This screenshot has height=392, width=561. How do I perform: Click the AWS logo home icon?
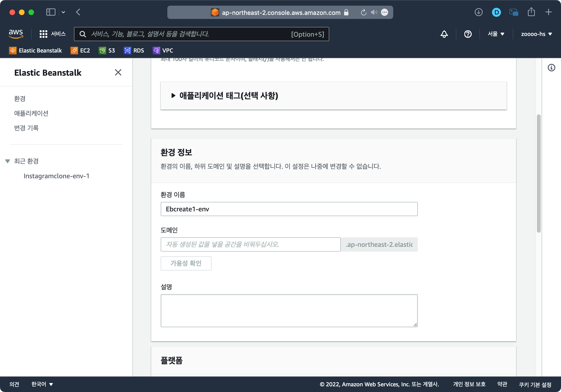pos(16,34)
